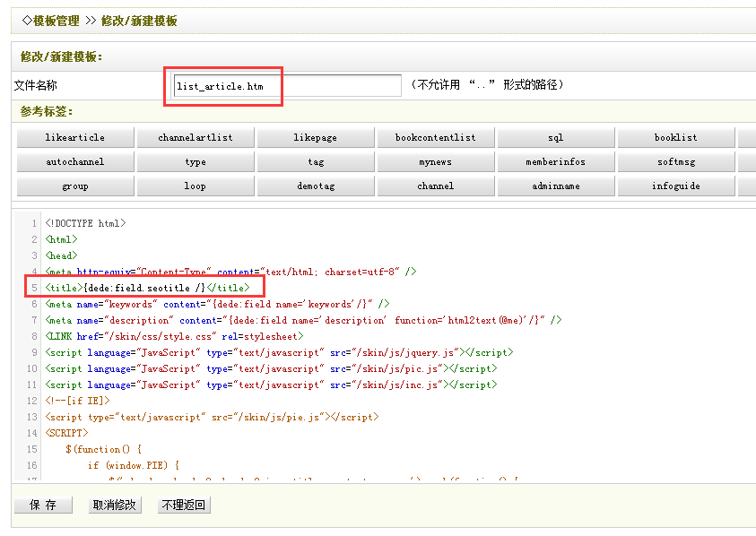Click the meta keywords line in code
Viewport: 756px width, 536px height.
pyautogui.click(x=217, y=304)
